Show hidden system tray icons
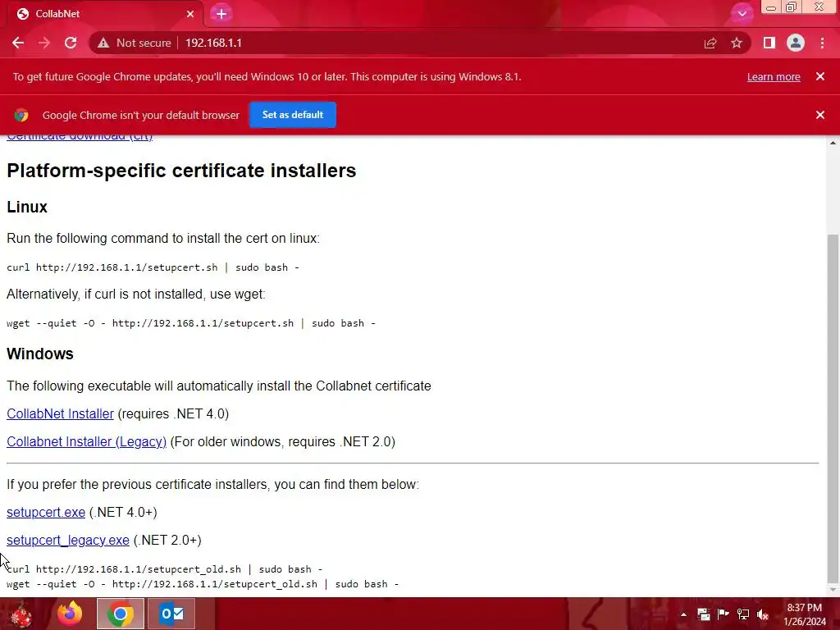Image resolution: width=840 pixels, height=630 pixels. click(683, 614)
